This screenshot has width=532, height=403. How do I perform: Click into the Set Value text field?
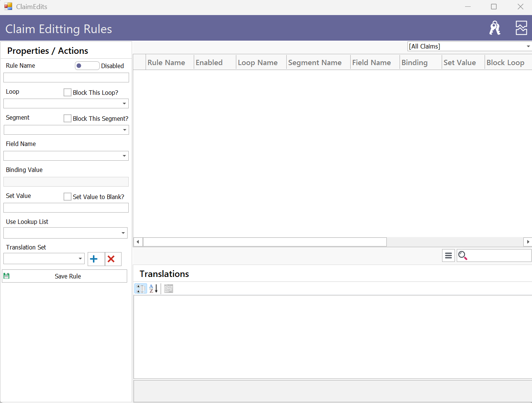point(66,208)
